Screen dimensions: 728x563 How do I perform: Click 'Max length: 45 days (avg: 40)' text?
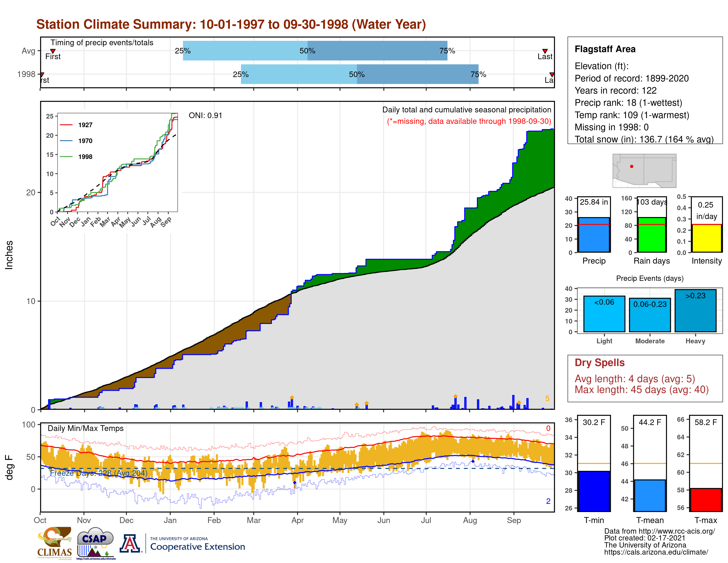(x=641, y=389)
